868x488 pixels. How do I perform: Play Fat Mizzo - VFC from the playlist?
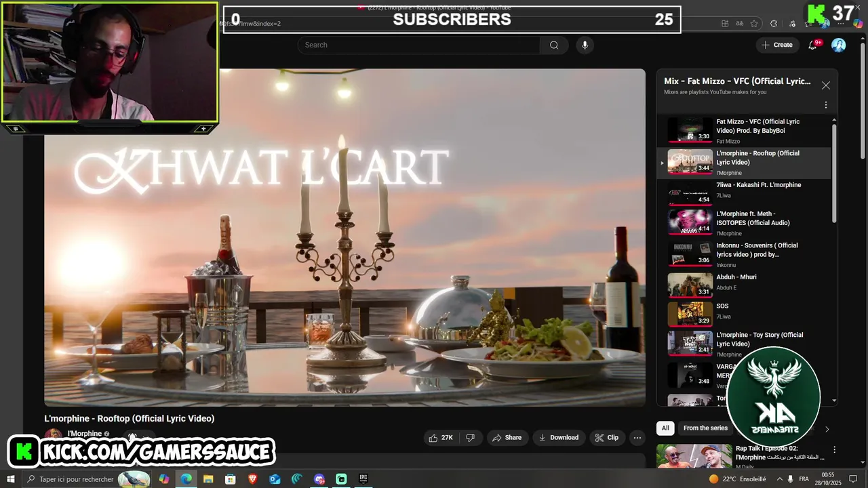point(743,131)
